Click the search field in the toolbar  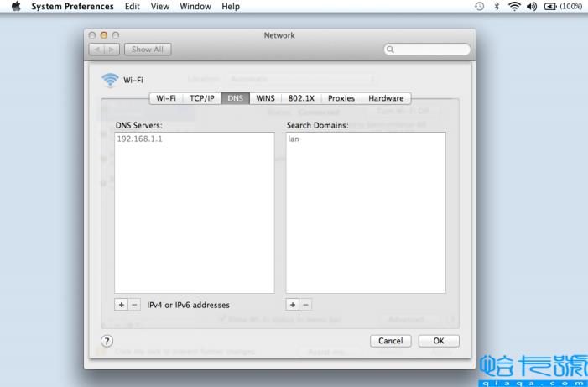pos(427,50)
